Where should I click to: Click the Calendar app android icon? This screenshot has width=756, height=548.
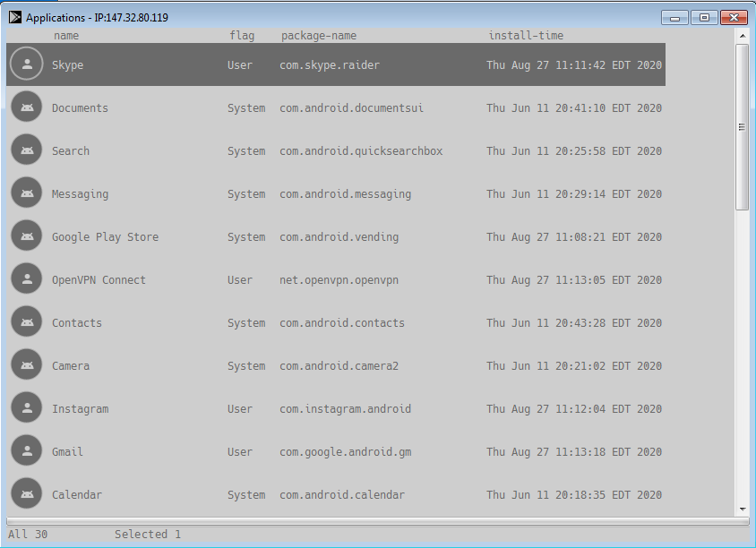click(x=27, y=493)
